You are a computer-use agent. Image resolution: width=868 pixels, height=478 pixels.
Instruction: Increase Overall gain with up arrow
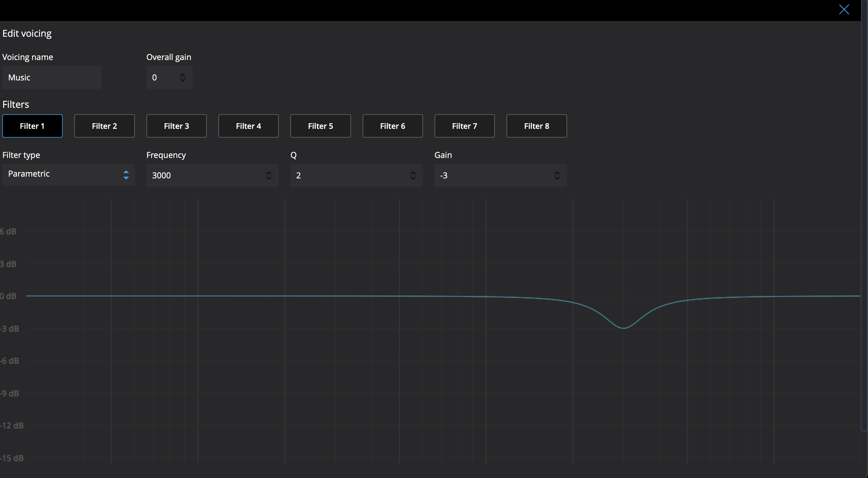point(183,75)
